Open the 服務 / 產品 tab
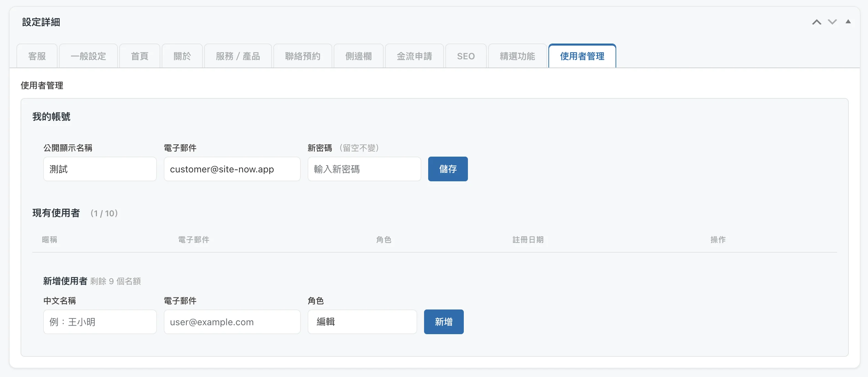Image resolution: width=868 pixels, height=377 pixels. (238, 56)
